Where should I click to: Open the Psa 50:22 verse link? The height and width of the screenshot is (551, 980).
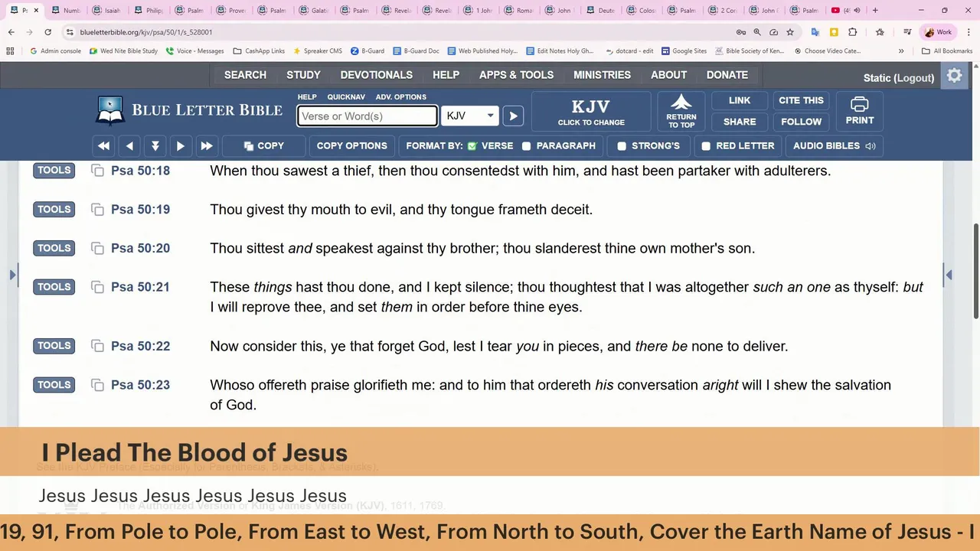140,346
